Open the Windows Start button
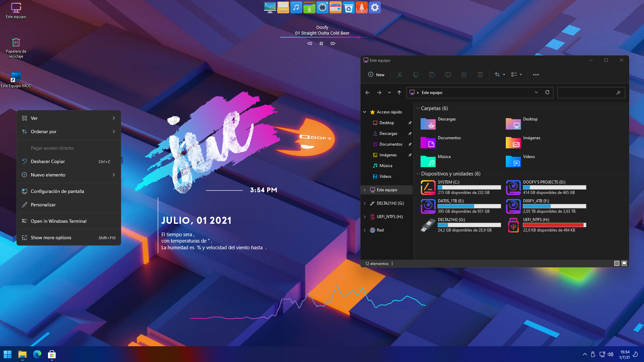Viewport: 644px width, 362px height. point(7,354)
